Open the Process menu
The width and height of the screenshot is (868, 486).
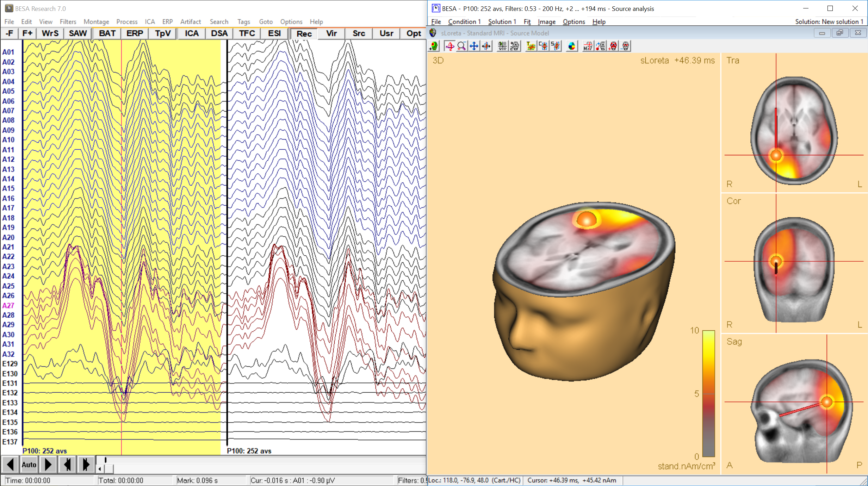tap(127, 22)
